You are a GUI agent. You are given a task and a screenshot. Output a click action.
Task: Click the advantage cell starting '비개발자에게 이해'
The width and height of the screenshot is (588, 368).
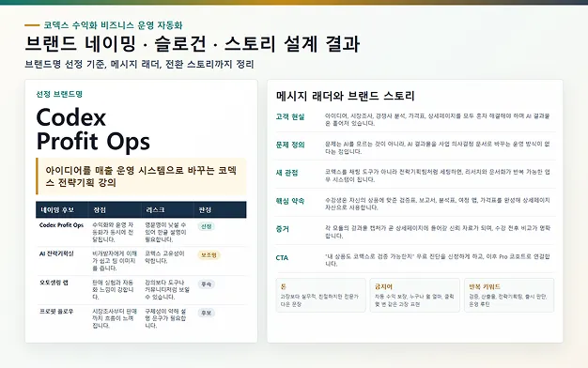point(115,261)
